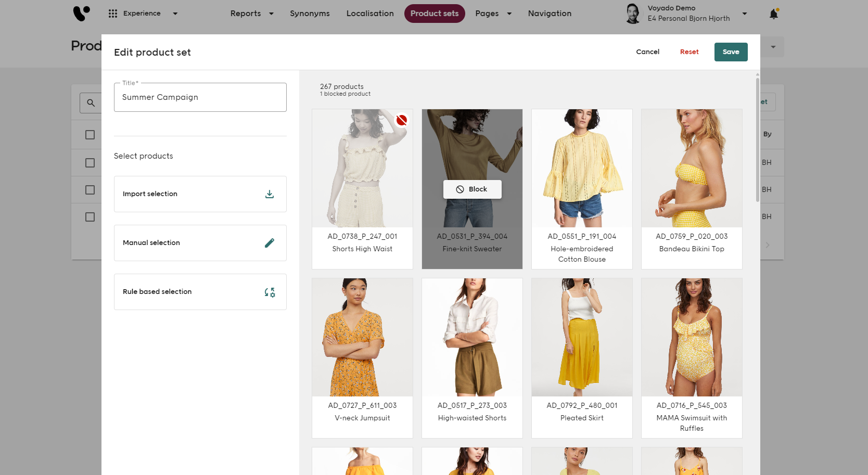Click the Title field with Summer Campaign
This screenshot has height=475, width=868.
point(200,97)
